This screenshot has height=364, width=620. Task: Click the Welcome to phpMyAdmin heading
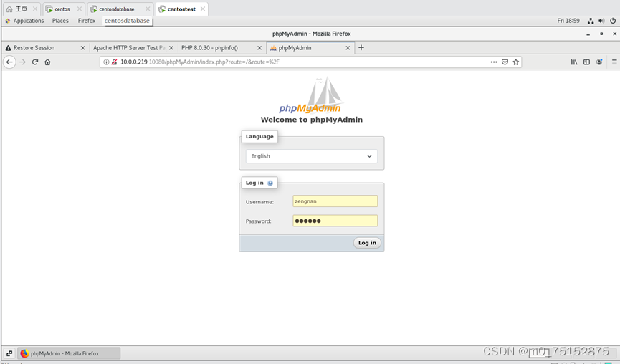click(x=312, y=120)
